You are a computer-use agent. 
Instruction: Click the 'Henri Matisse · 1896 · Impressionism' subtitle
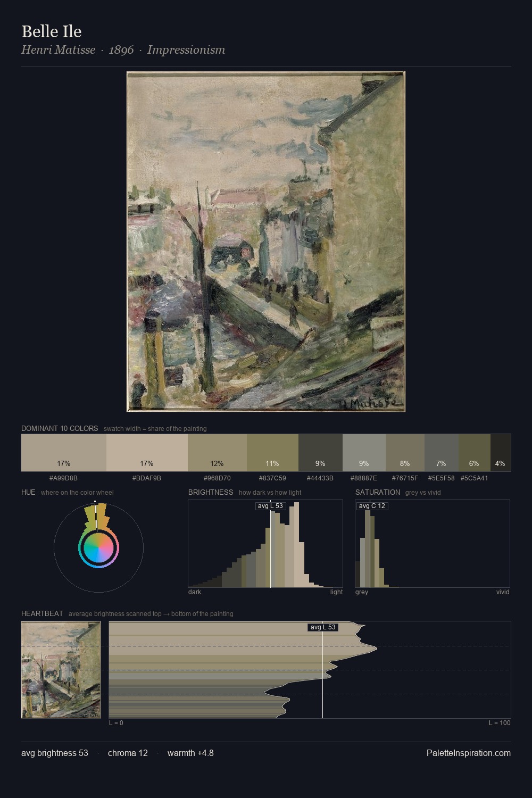123,50
